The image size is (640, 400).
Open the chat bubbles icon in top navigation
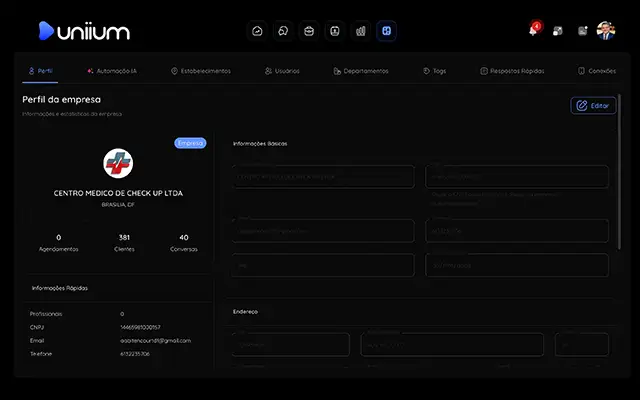pos(283,31)
